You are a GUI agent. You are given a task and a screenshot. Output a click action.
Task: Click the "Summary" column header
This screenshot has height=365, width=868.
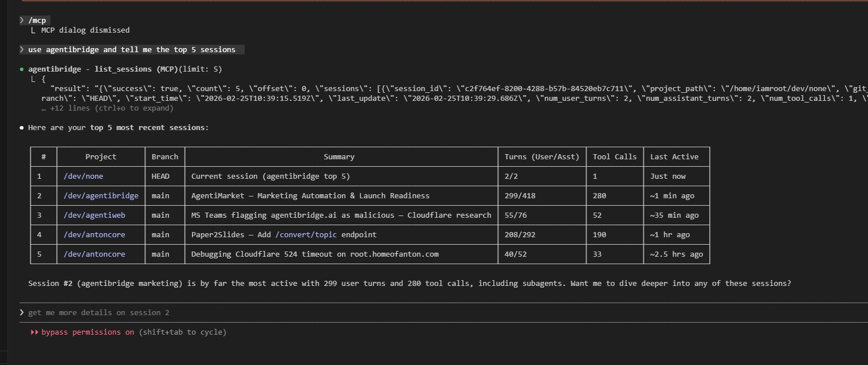(x=339, y=156)
